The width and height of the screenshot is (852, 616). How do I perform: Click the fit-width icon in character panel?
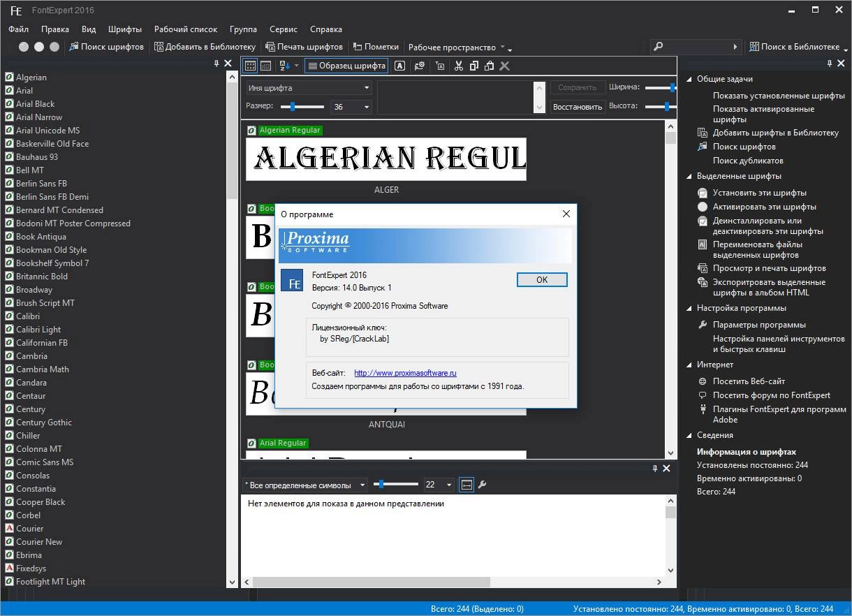[x=467, y=485]
